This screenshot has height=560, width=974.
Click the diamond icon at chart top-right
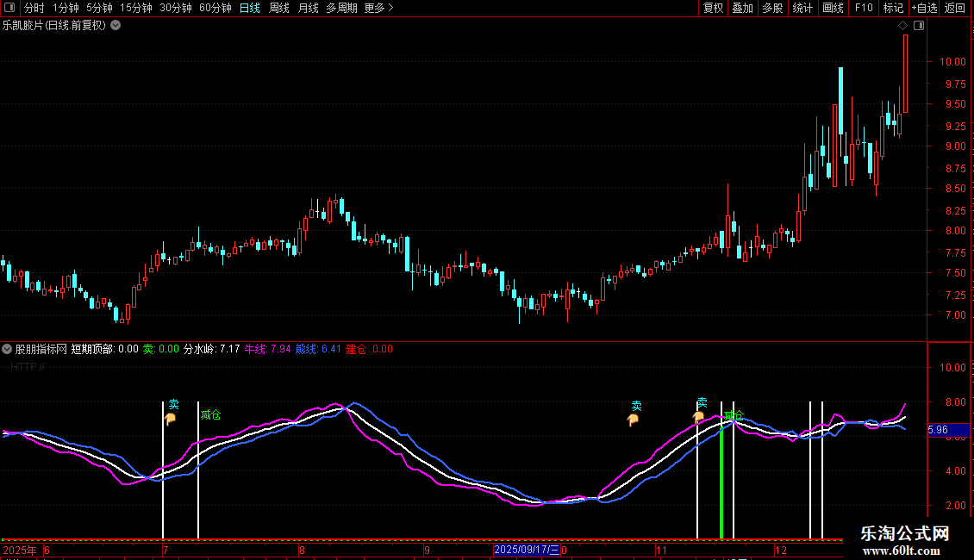902,26
